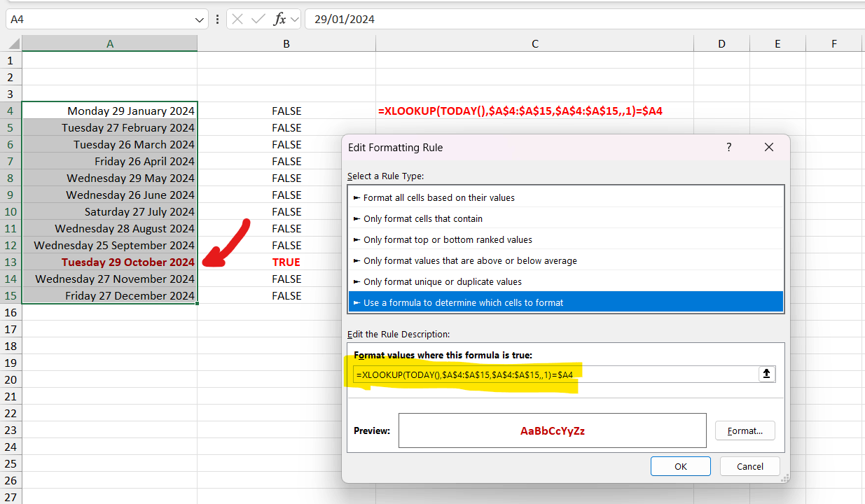Viewport: 865px width, 504px height.
Task: Select 'Only format unique or duplicate values'
Action: [566, 281]
